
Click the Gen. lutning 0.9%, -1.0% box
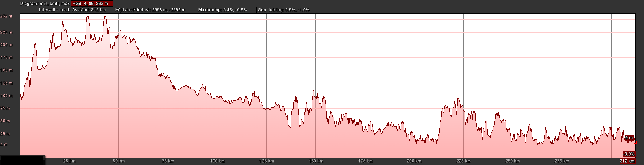(x=288, y=9)
